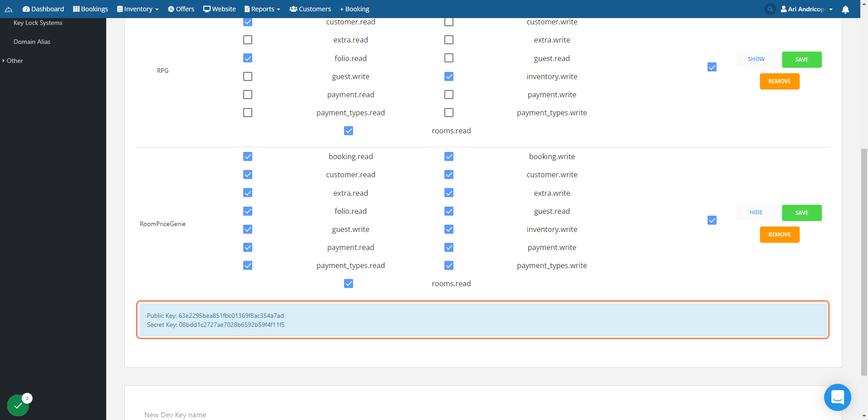
Task: Uncheck rooms.read for RoomPriceGenie
Action: pos(349,283)
